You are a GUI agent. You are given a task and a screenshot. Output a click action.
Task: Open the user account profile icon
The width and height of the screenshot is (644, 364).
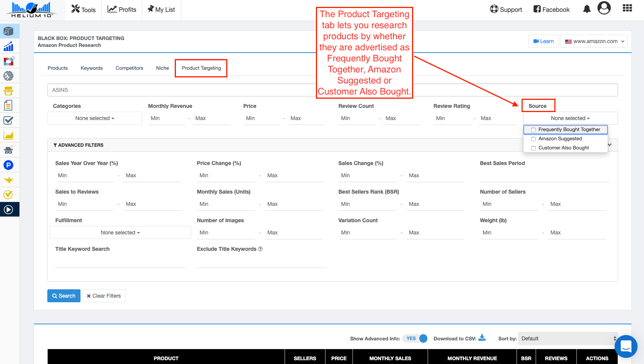(604, 8)
